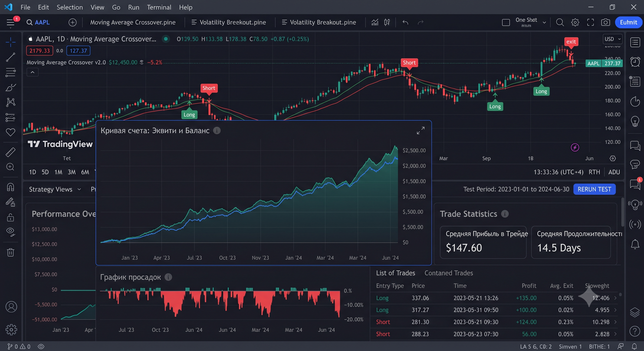
Task: Open alerts clock icon in right sidebar
Action: pyautogui.click(x=635, y=62)
